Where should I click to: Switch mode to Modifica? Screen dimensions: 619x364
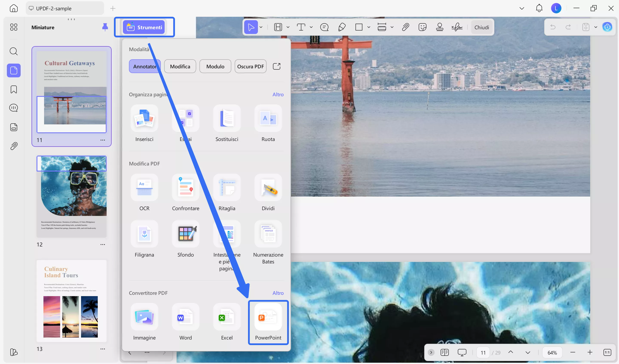(180, 66)
